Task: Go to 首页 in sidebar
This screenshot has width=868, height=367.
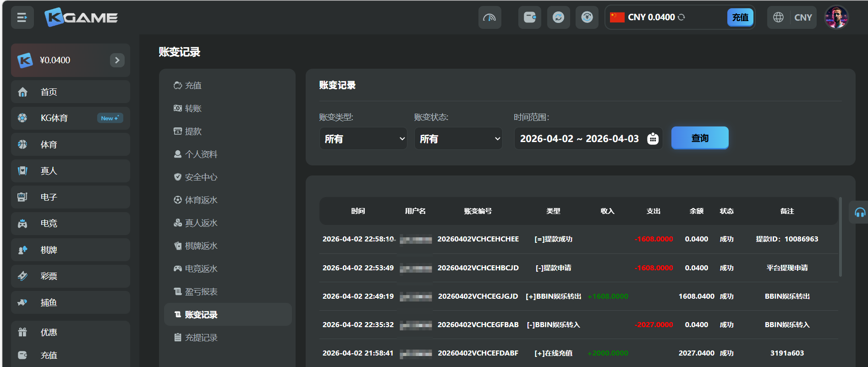Action: (71, 92)
